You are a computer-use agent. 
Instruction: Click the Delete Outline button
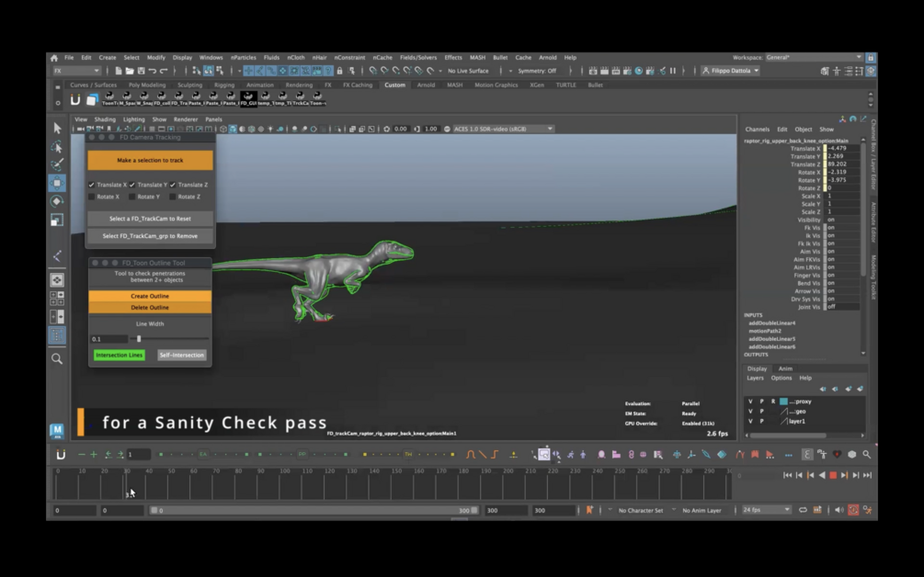pos(150,308)
